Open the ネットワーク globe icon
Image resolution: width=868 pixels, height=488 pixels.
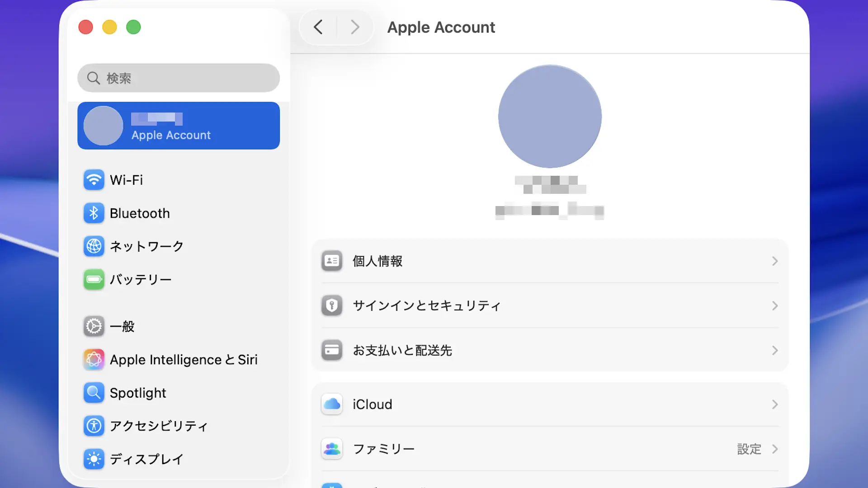click(94, 246)
